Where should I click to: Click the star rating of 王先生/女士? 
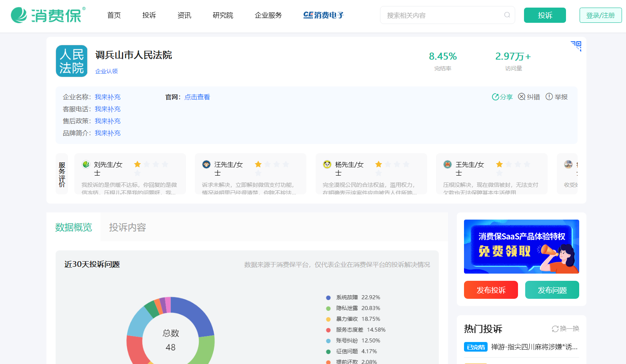tap(513, 168)
